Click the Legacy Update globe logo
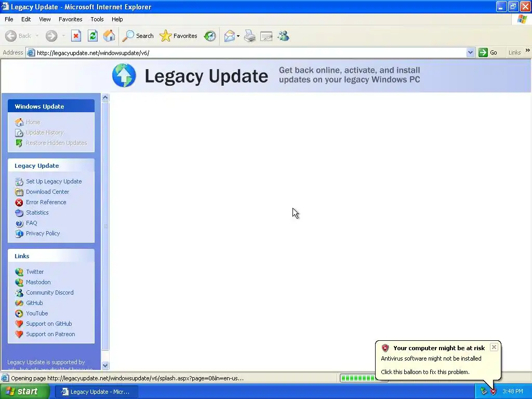 (x=124, y=75)
